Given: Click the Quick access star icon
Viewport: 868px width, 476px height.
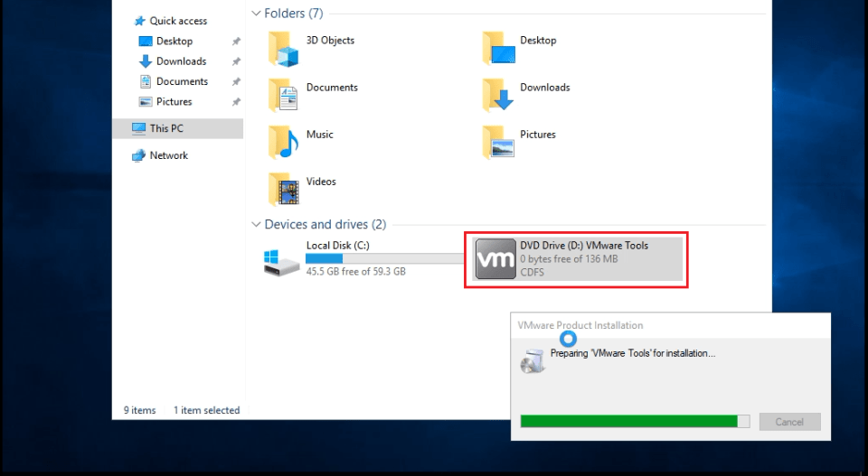Looking at the screenshot, I should coord(139,21).
